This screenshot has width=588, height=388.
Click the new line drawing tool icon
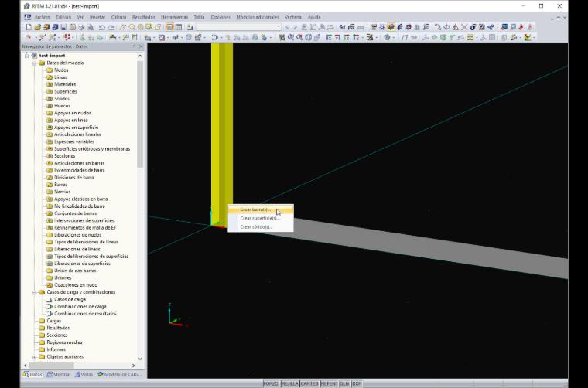tap(43, 37)
